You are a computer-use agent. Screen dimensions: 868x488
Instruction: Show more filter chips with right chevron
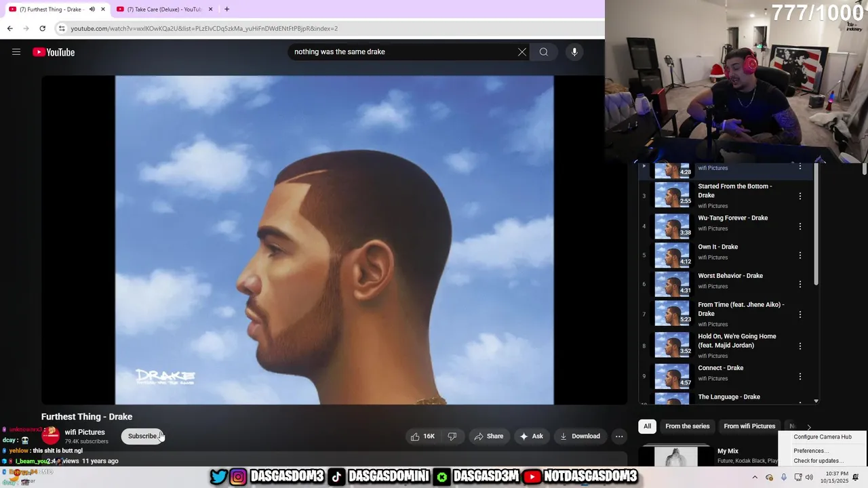pos(808,427)
